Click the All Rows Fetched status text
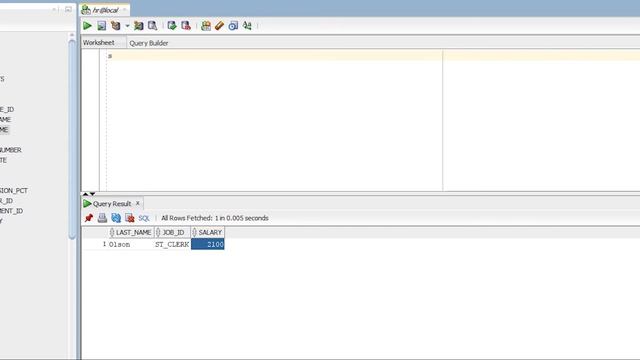The width and height of the screenshot is (640, 360). click(215, 218)
